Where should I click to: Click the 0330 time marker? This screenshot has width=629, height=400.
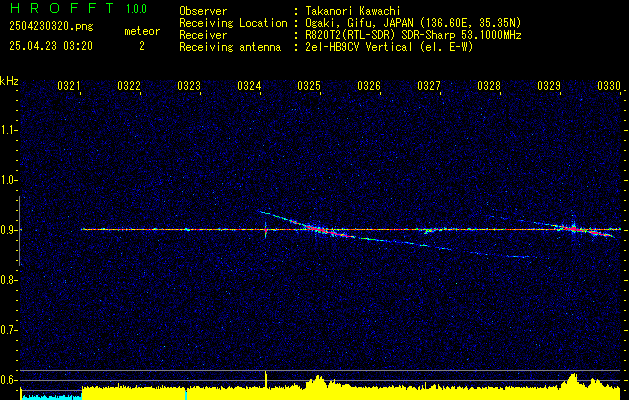coord(609,86)
